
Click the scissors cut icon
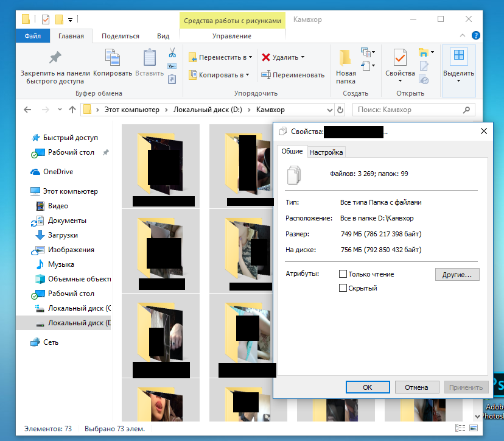172,52
